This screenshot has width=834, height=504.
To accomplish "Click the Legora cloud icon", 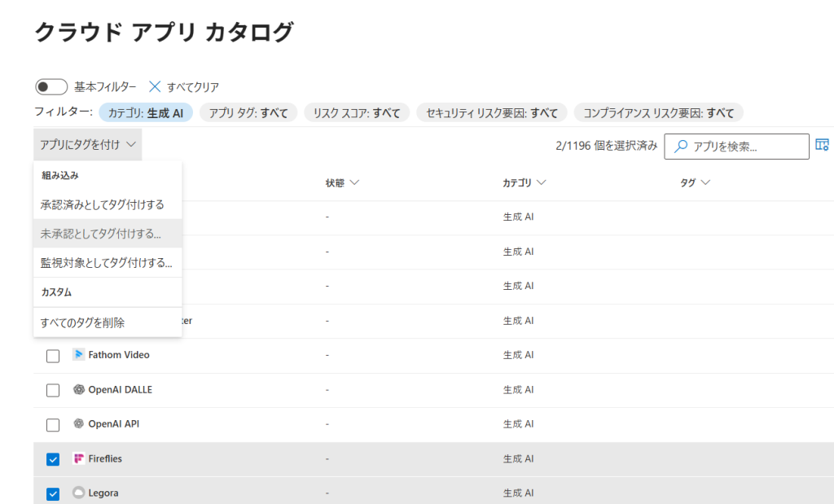I will coord(78,493).
